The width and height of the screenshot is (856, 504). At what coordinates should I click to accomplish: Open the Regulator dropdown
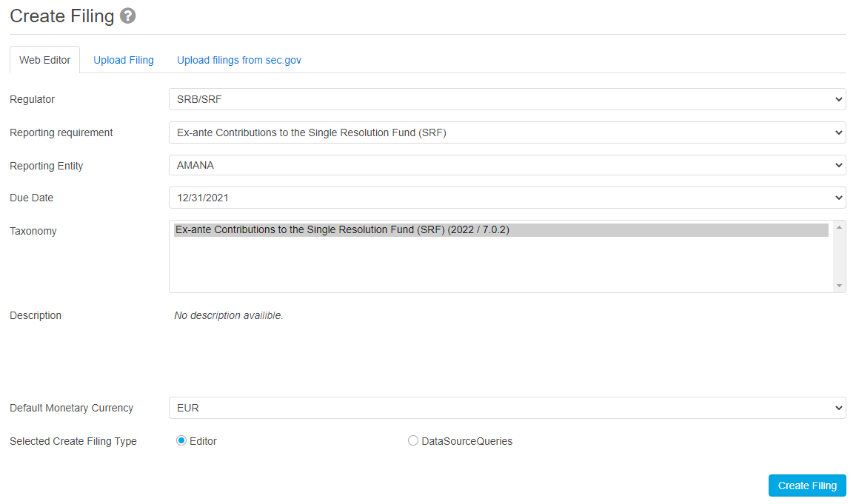tap(506, 99)
